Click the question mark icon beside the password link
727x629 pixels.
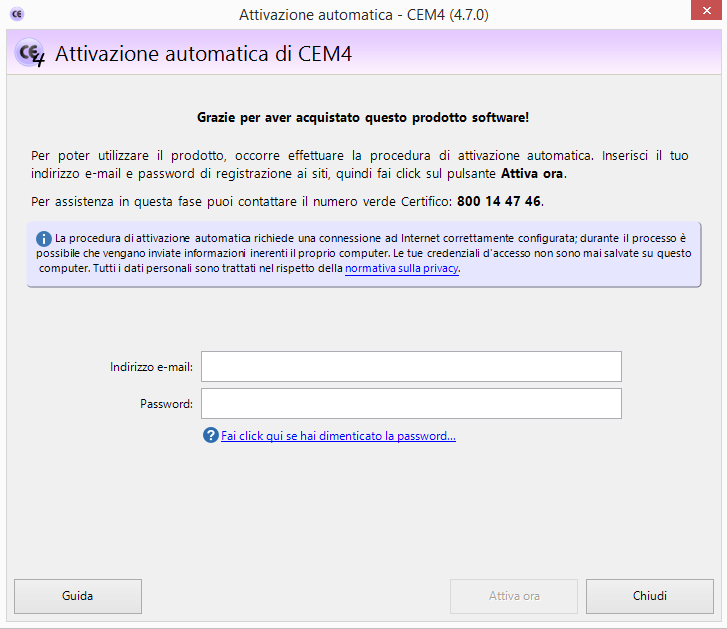(210, 436)
